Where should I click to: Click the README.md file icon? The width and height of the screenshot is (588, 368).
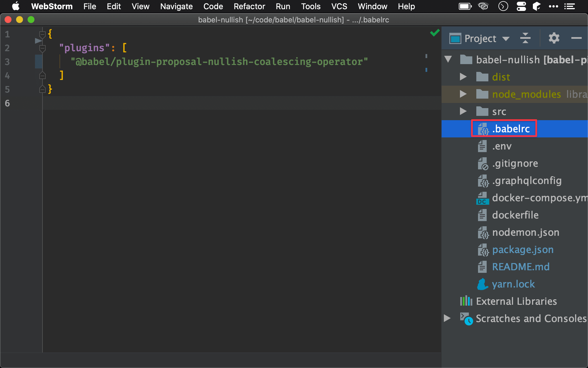tap(482, 267)
